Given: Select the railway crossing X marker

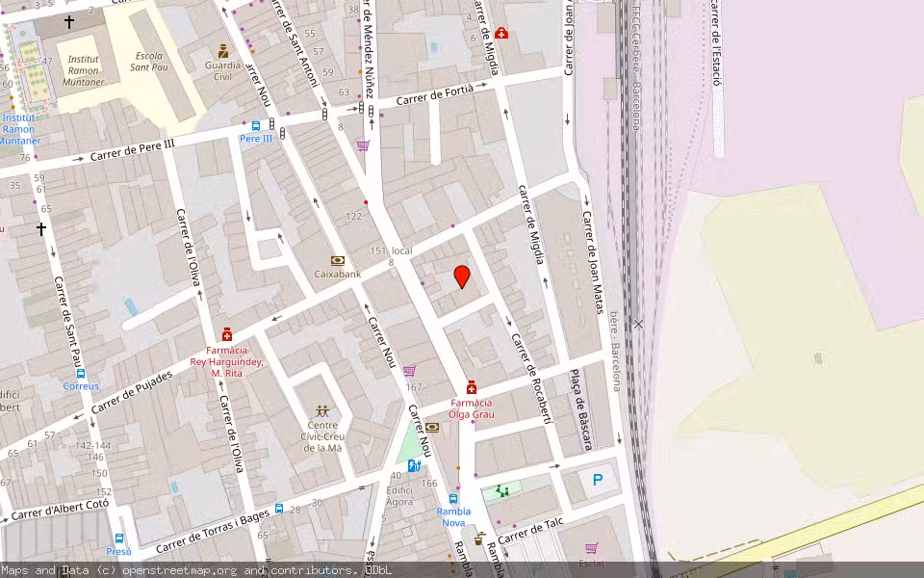Looking at the screenshot, I should [x=638, y=324].
